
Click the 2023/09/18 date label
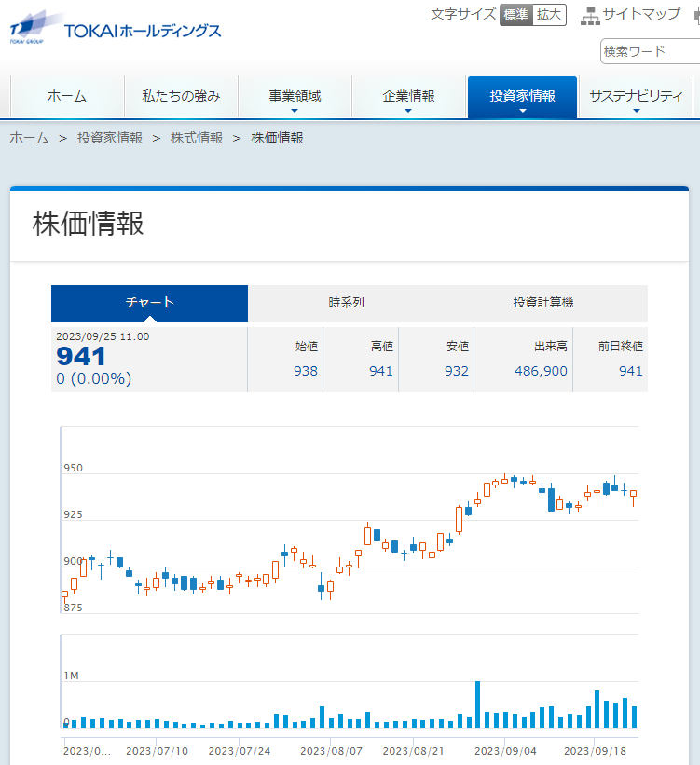595,751
